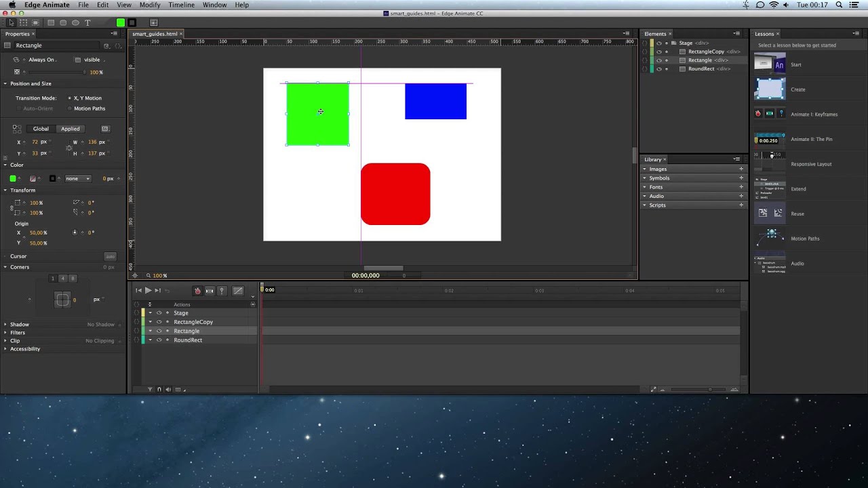Open the Modify menu

tap(150, 5)
